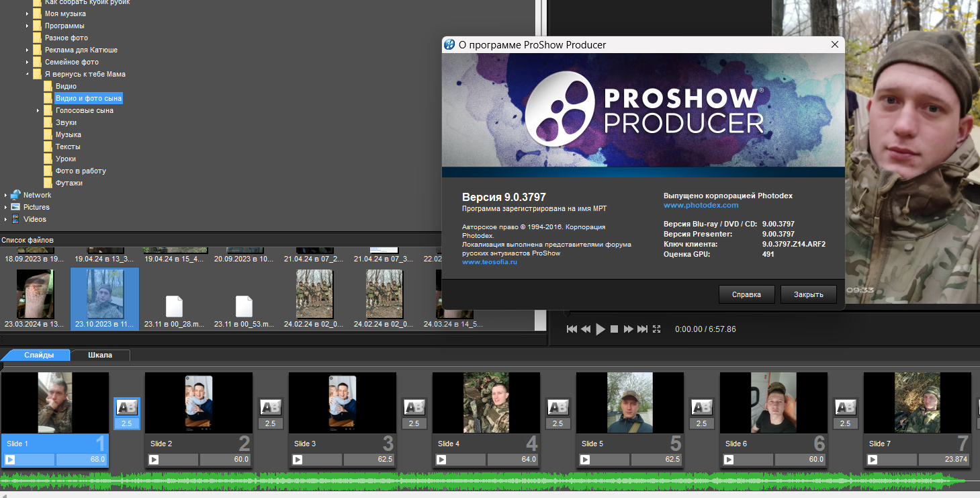
Task: Open the www.photodex.com link
Action: point(701,205)
